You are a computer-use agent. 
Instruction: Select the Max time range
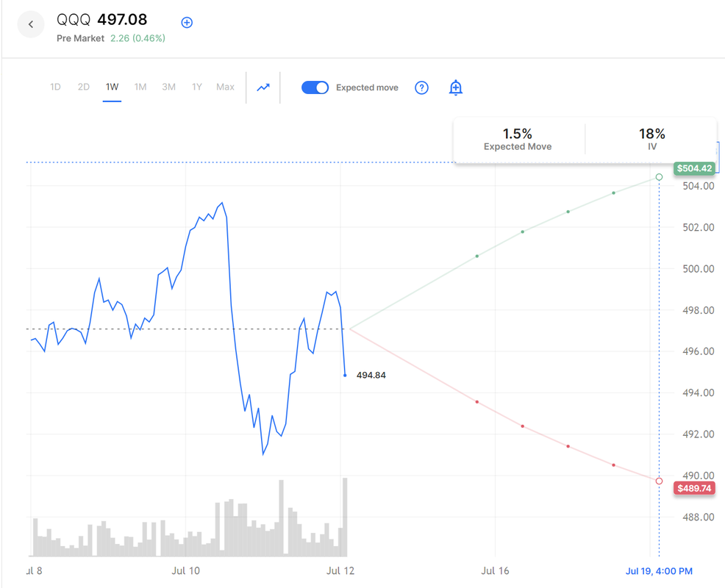pos(225,87)
